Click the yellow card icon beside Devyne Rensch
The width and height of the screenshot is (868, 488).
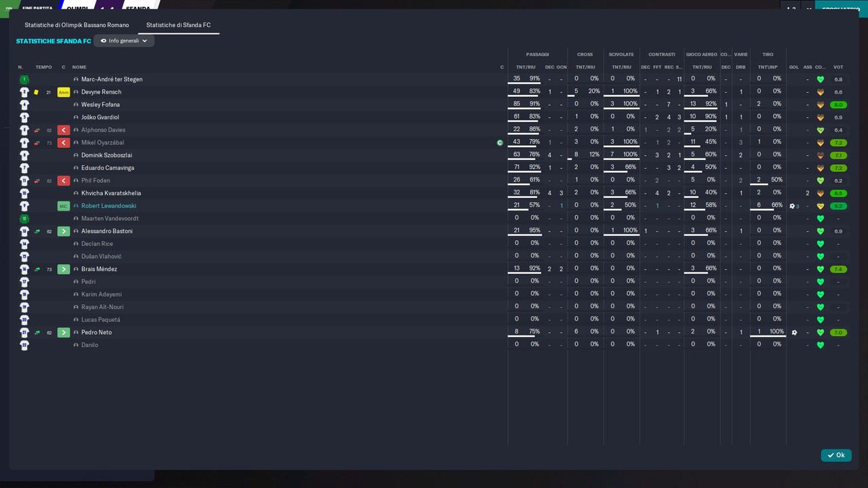[x=37, y=92]
